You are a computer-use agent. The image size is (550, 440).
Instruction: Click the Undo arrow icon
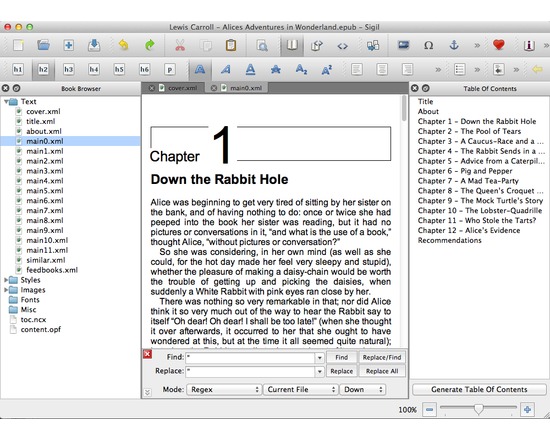pos(123,45)
